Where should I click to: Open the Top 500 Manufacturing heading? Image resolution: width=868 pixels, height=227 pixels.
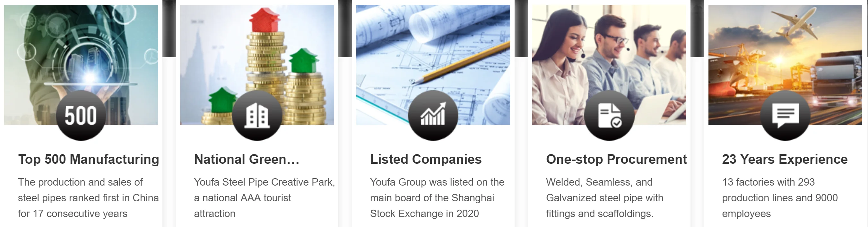pos(89,159)
